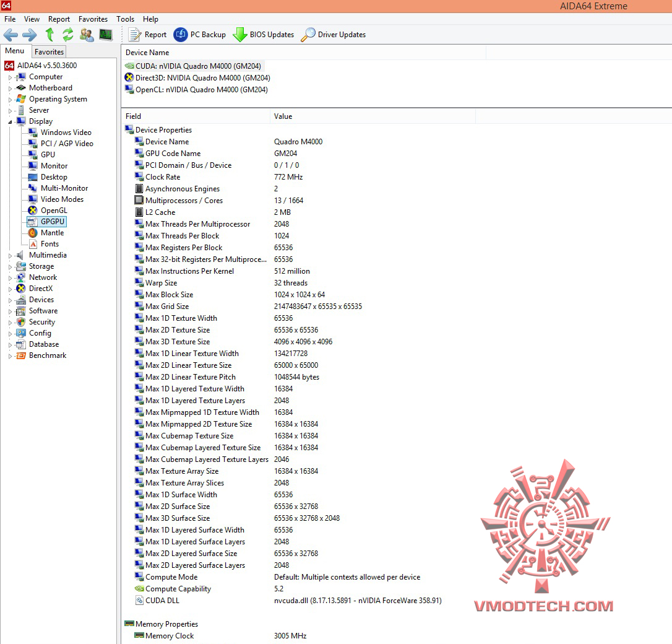
Task: Click the Config icon in the tree
Action: (20, 333)
